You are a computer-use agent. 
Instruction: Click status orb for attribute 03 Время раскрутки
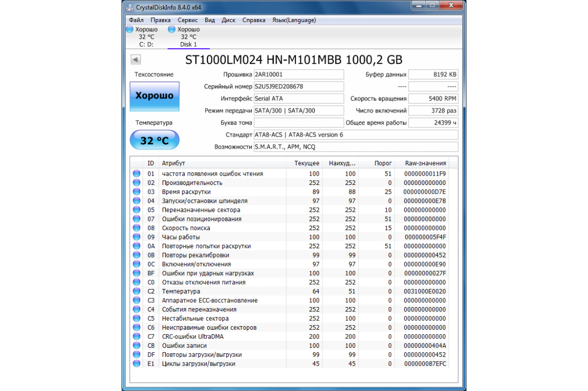pos(136,192)
